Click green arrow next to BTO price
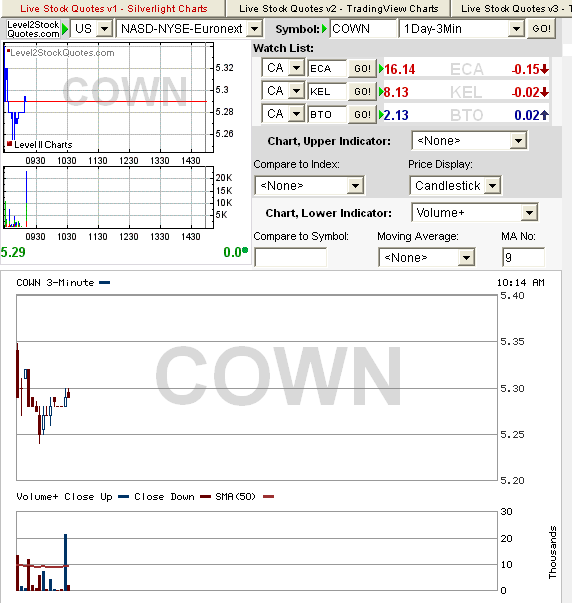The image size is (572, 603). pyautogui.click(x=381, y=115)
